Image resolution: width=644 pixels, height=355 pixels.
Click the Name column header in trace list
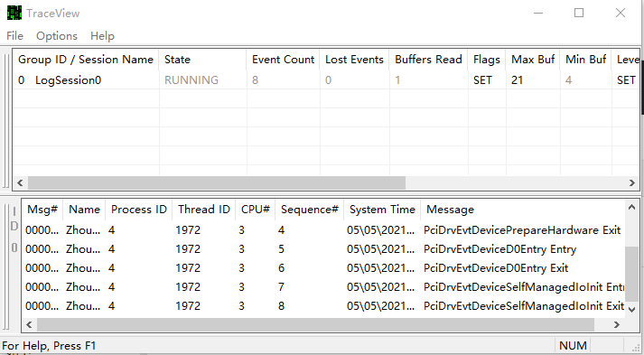pos(84,210)
